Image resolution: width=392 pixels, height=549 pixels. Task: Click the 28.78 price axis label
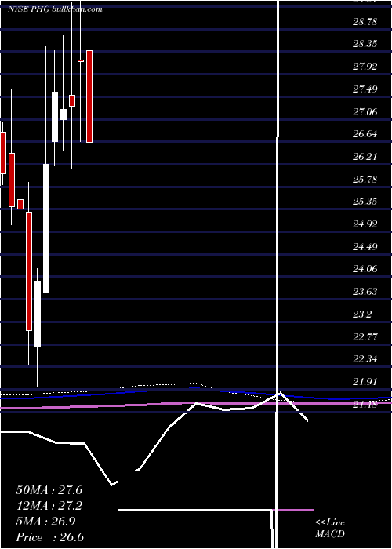(365, 22)
